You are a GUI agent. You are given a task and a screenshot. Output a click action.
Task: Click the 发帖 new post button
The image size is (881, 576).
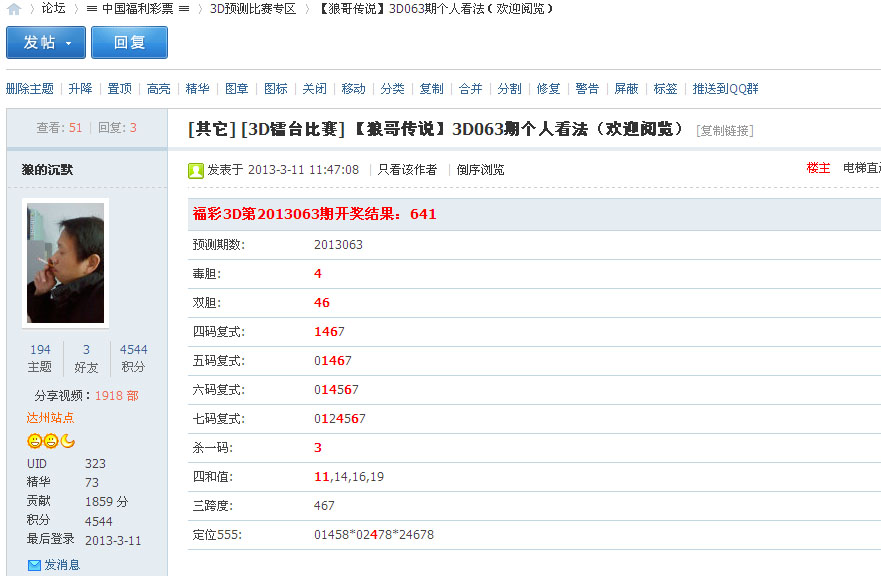tap(46, 42)
